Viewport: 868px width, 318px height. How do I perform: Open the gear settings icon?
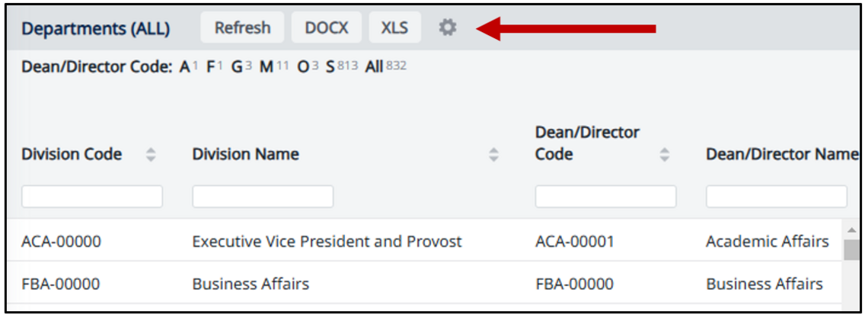(x=448, y=28)
